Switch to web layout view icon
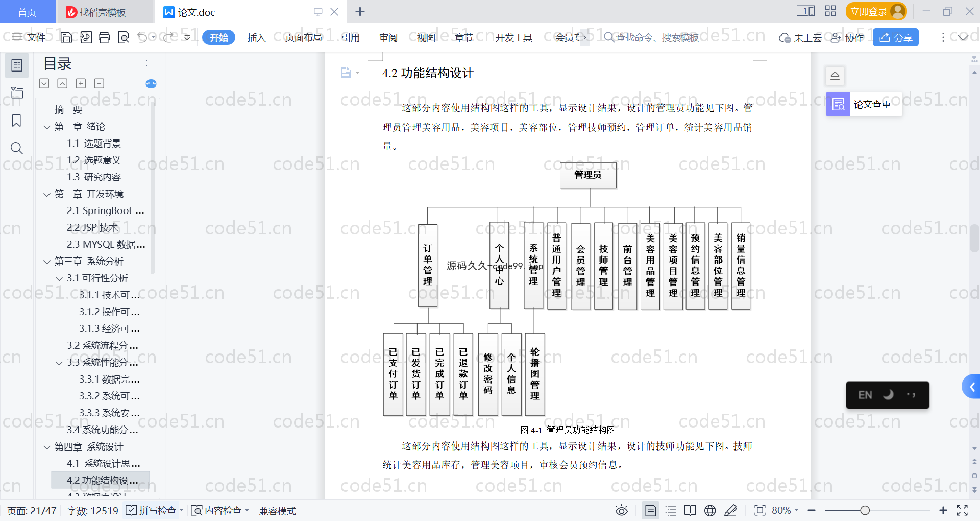980x521 pixels. tap(710, 510)
